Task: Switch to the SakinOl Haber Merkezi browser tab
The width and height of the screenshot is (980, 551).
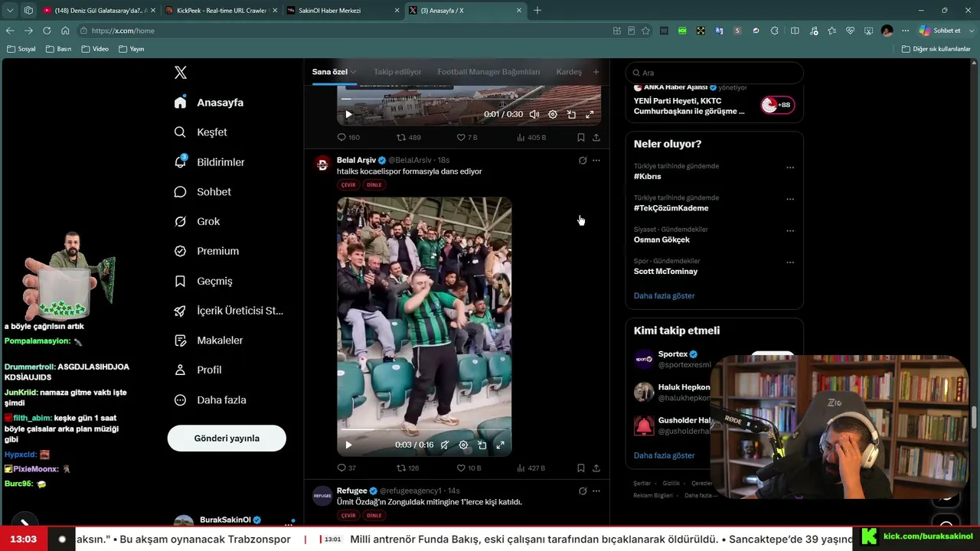Action: (x=342, y=11)
